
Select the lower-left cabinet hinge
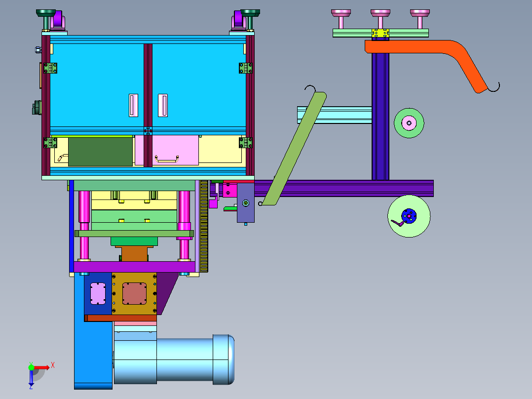pyautogui.click(x=50, y=143)
